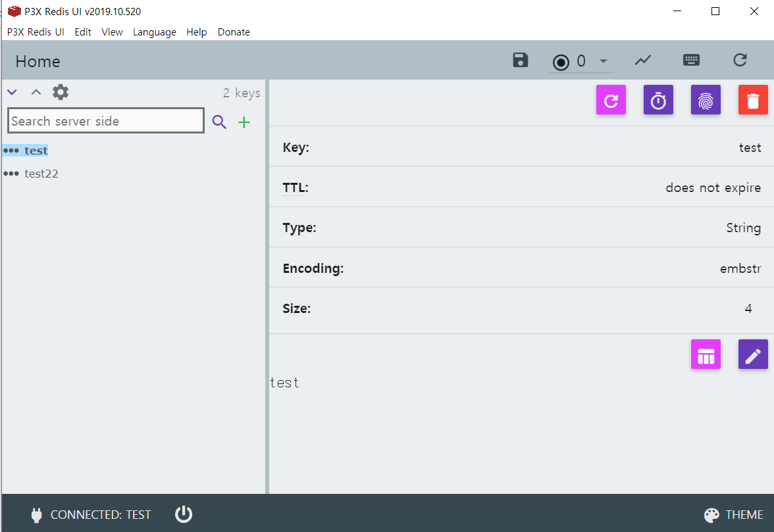Open the console keyboard icon
Image resolution: width=774 pixels, height=532 pixels.
(x=691, y=60)
